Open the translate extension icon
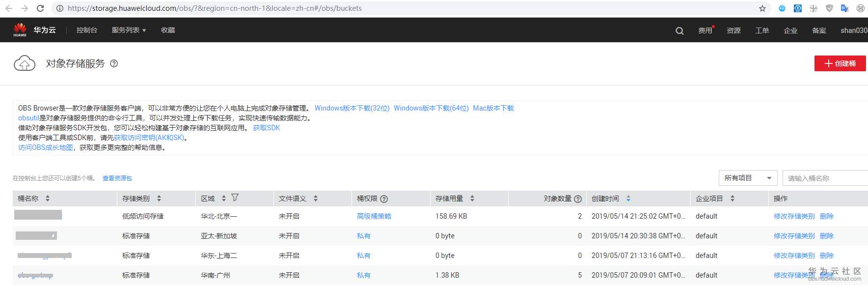Viewport: 868px width, 286px height. click(845, 8)
